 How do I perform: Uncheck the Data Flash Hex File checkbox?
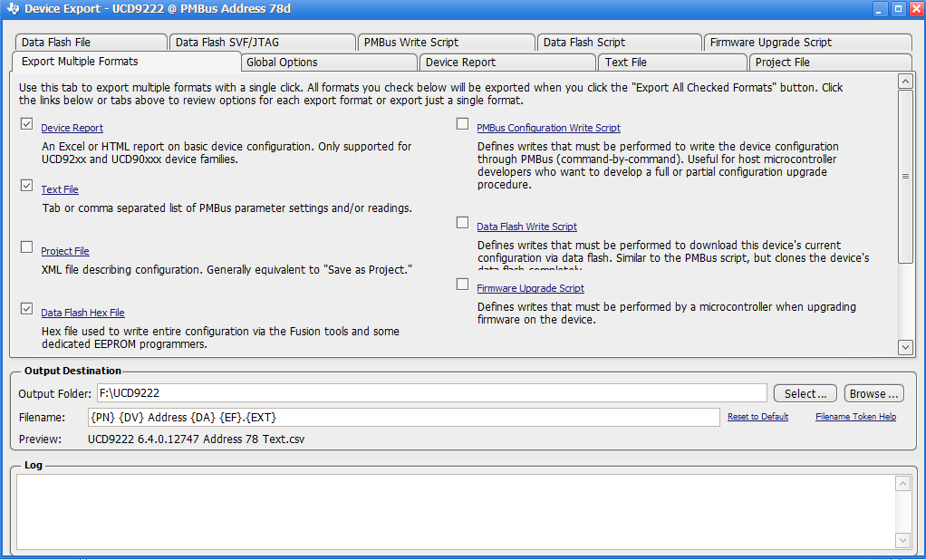point(26,308)
